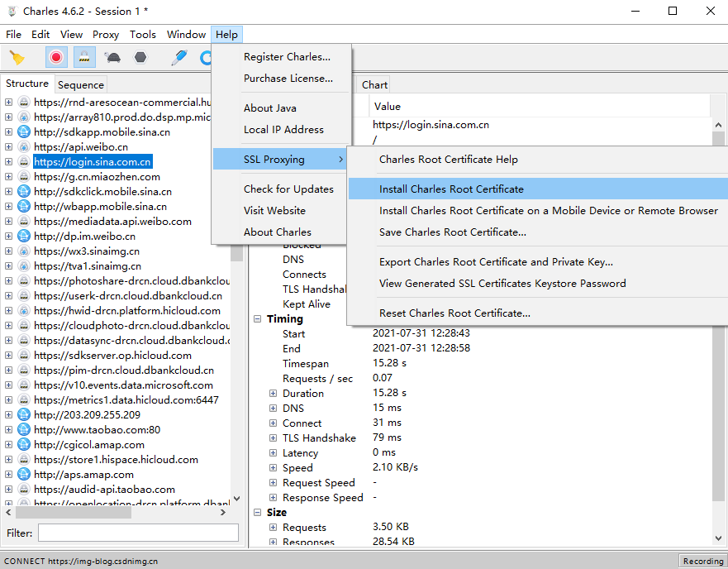Click lock icon of store1.hispace.hicloud.com
This screenshot has height=569, width=728.
coord(24,459)
